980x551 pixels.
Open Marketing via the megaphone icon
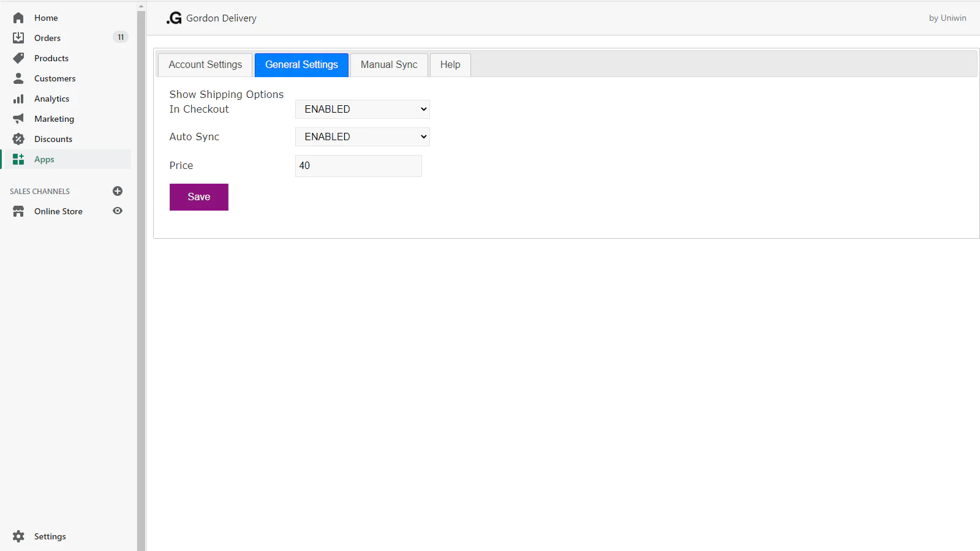point(18,119)
